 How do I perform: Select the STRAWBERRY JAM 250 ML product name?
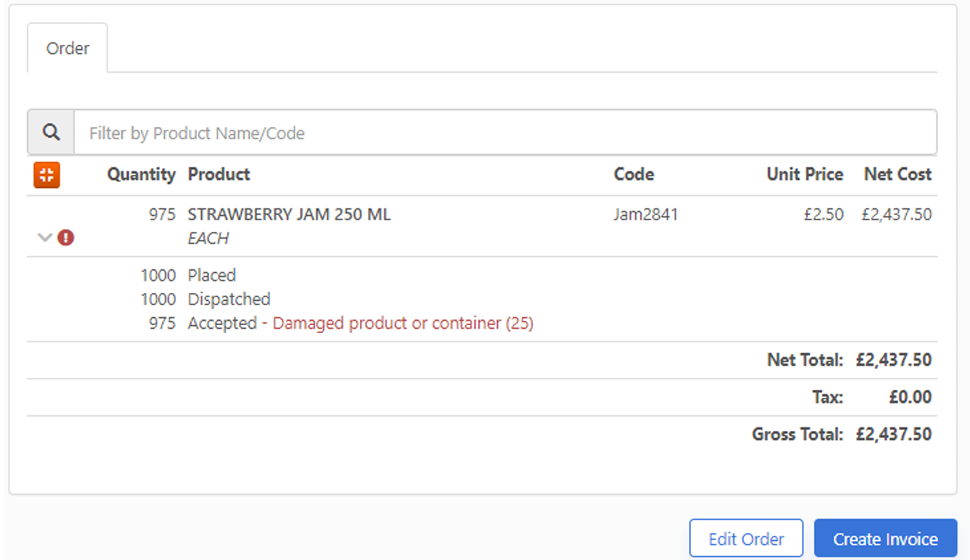[289, 214]
